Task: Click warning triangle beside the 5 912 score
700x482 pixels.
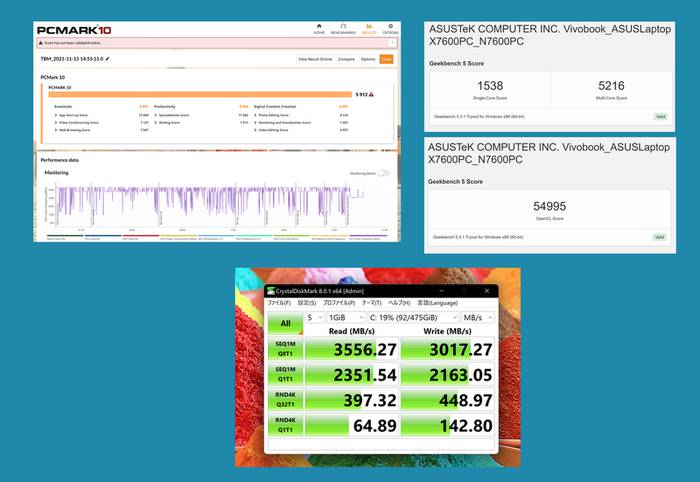Action: coord(371,94)
